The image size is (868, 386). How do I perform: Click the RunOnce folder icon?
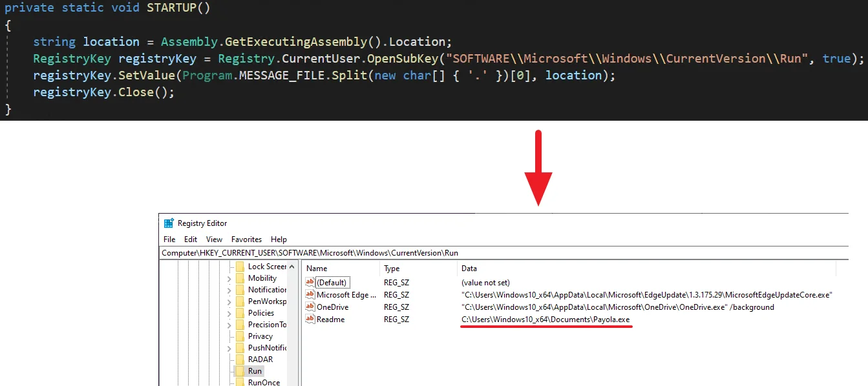(240, 382)
